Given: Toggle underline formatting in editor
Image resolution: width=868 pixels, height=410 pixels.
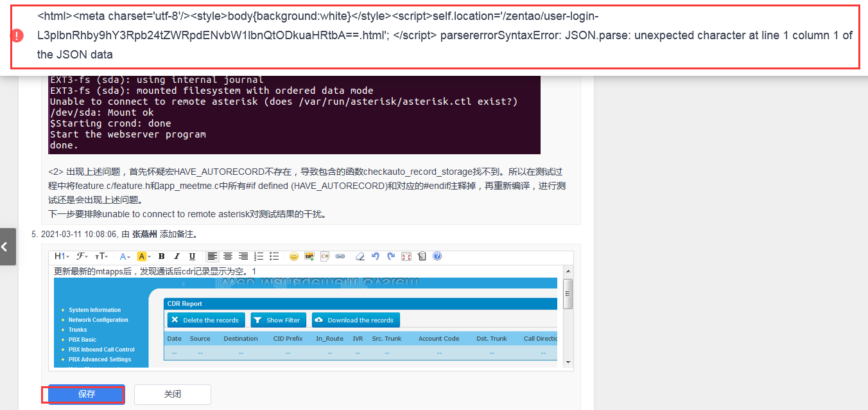Looking at the screenshot, I should point(192,256).
